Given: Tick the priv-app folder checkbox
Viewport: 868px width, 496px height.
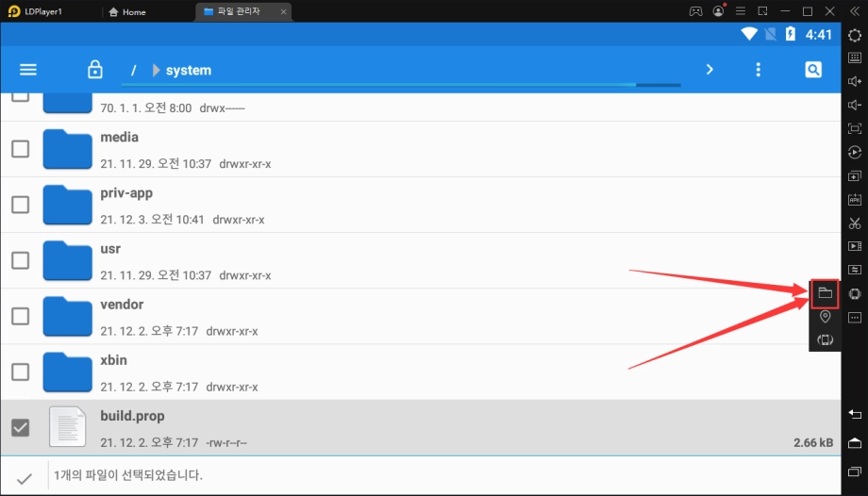Looking at the screenshot, I should tap(21, 205).
